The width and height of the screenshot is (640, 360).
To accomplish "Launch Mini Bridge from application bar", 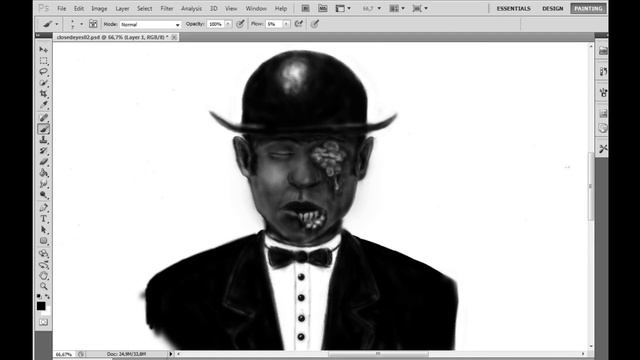I will tap(322, 8).
